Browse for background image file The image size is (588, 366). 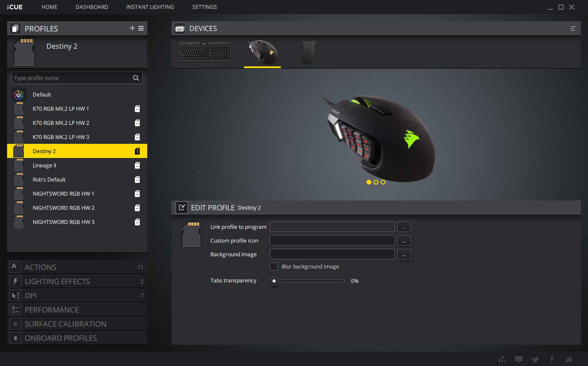(404, 254)
